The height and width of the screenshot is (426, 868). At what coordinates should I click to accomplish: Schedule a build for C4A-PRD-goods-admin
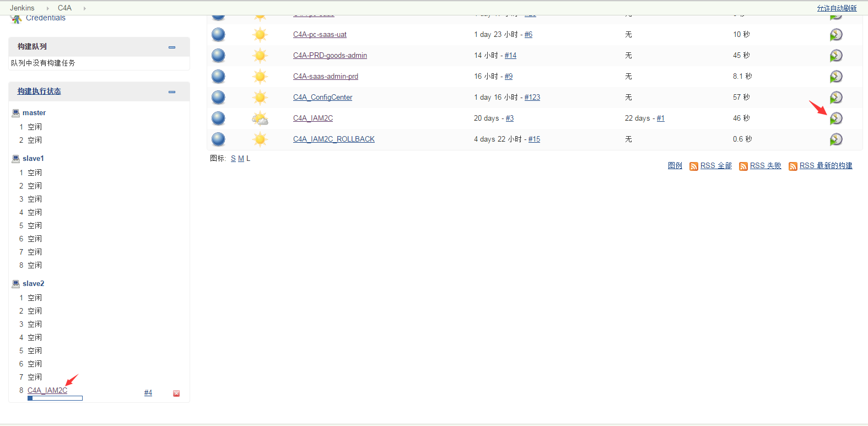836,56
